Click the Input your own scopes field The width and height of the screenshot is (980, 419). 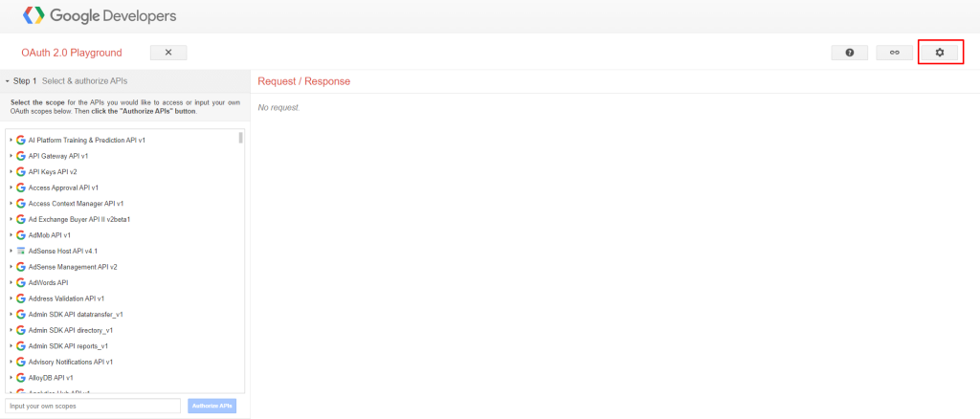point(93,406)
